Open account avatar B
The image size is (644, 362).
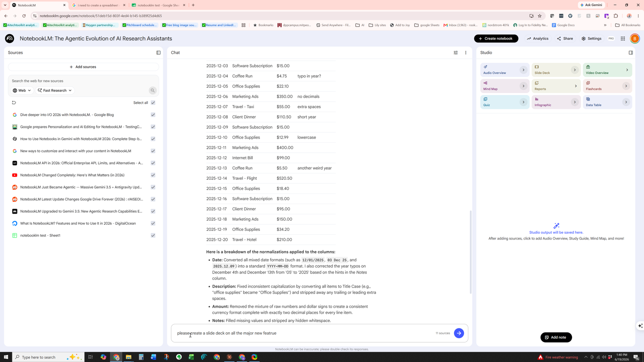[635, 39]
